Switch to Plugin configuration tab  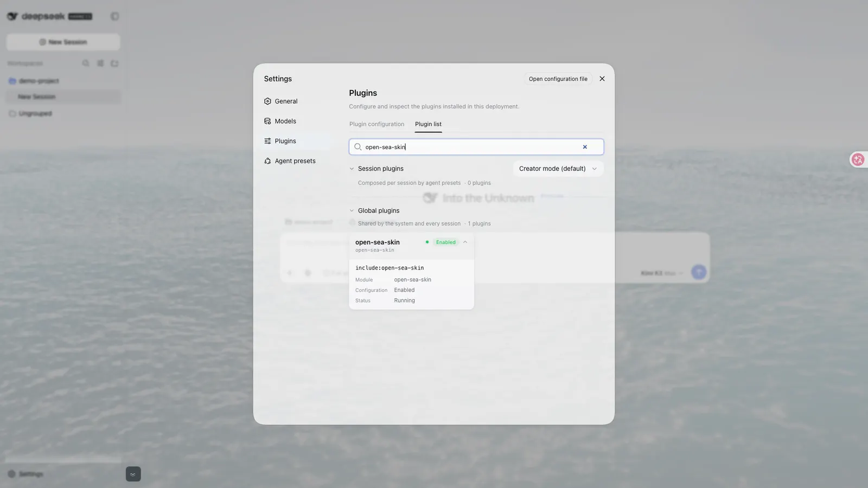(x=376, y=124)
